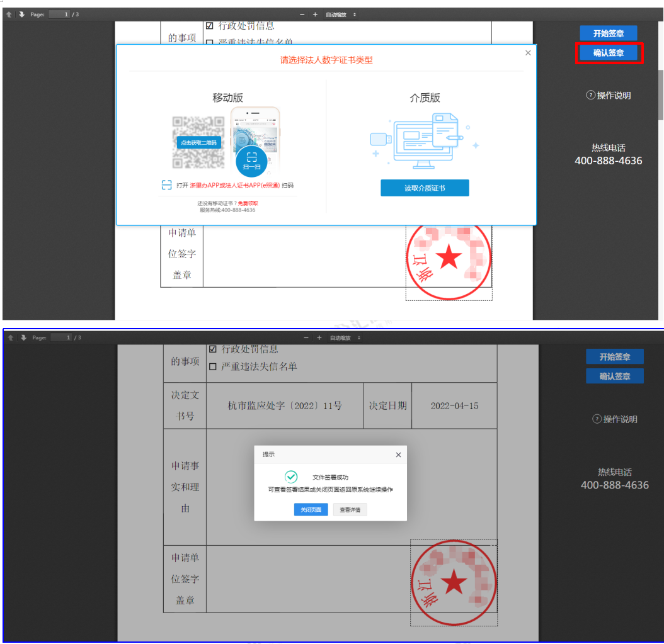Open the 免费领取 link for mobile certificate
Image resolution: width=664 pixels, height=644 pixels.
coord(248,203)
